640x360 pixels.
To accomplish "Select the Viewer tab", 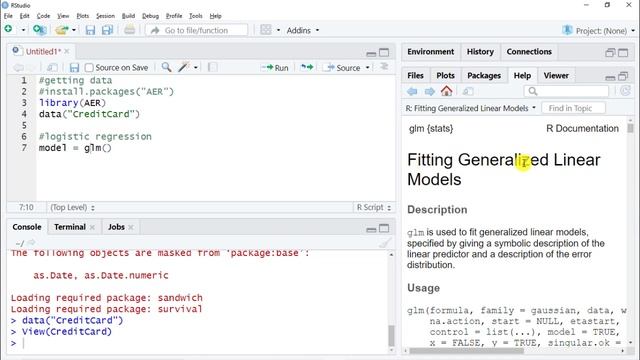I will (x=556, y=76).
